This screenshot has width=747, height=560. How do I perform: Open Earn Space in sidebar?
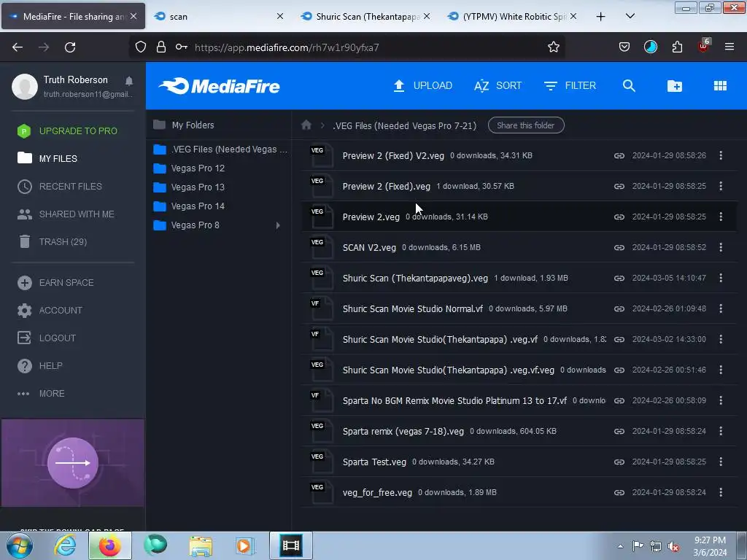coord(55,283)
